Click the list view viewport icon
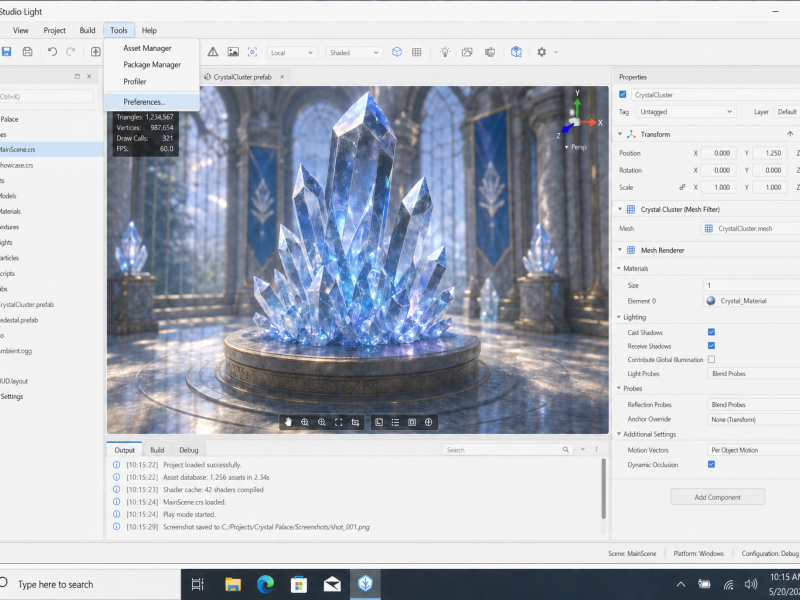800x600 pixels. 395,422
